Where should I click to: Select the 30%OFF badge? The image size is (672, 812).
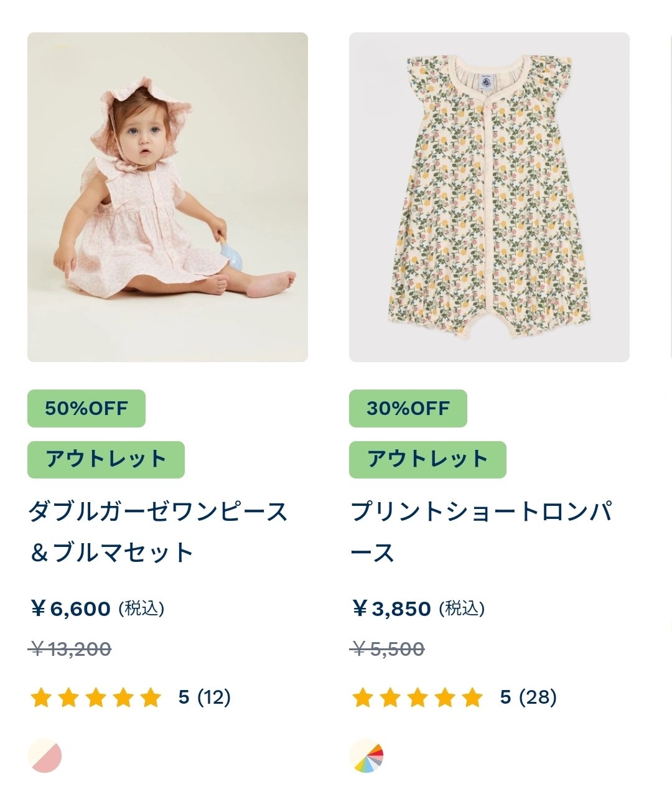coord(408,408)
